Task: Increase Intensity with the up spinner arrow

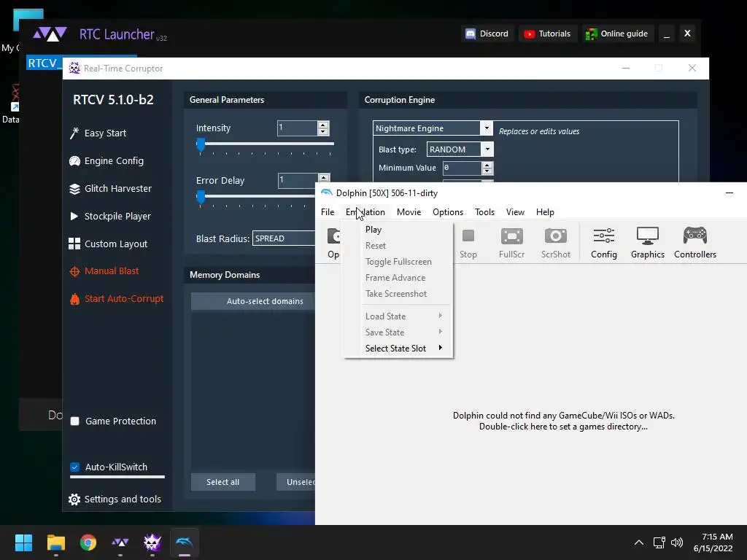Action: tap(323, 125)
